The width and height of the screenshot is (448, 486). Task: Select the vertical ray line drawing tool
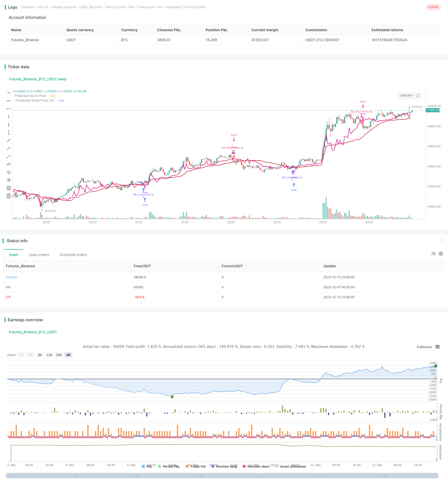point(9,125)
